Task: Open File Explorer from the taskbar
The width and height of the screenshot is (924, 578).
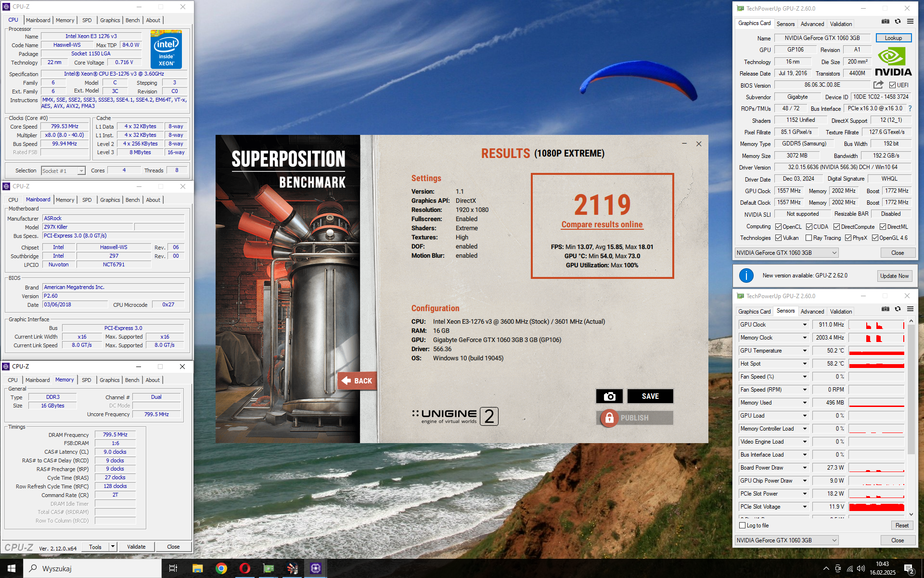Action: pyautogui.click(x=197, y=568)
